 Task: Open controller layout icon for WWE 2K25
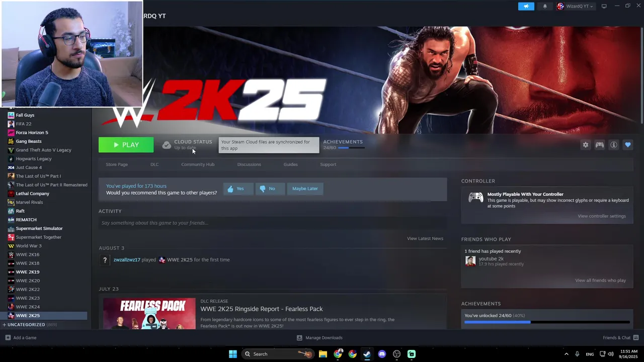(x=600, y=145)
